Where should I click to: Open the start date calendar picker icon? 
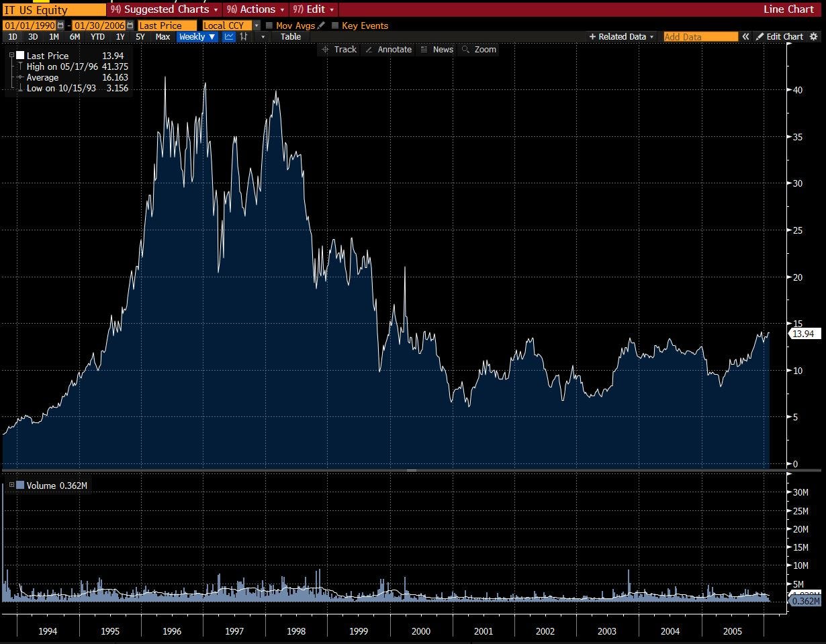click(x=61, y=26)
